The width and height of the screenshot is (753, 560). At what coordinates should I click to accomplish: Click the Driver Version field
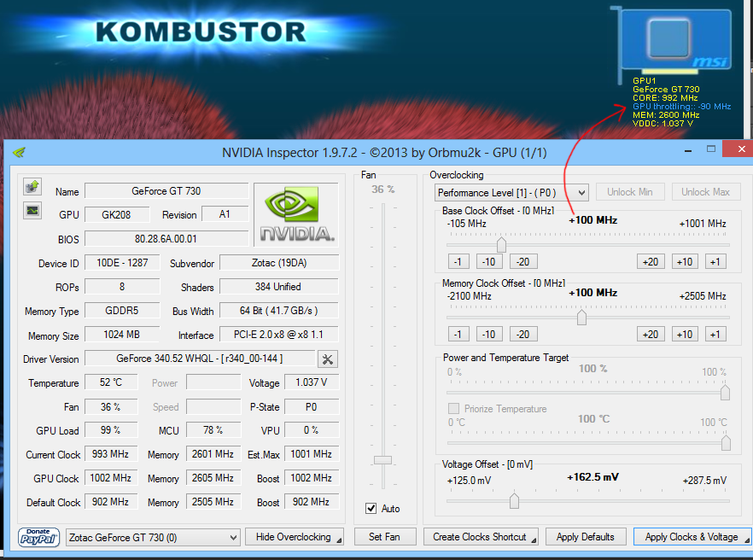coord(200,359)
